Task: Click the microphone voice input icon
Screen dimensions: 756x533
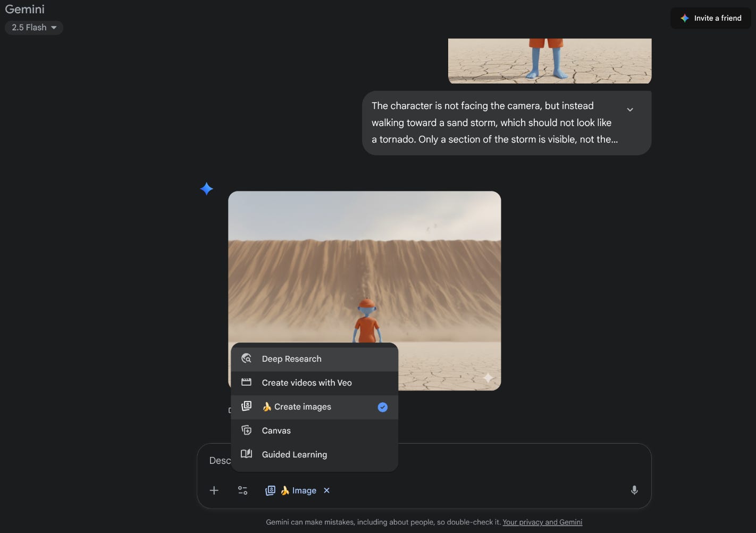Action: pos(634,490)
